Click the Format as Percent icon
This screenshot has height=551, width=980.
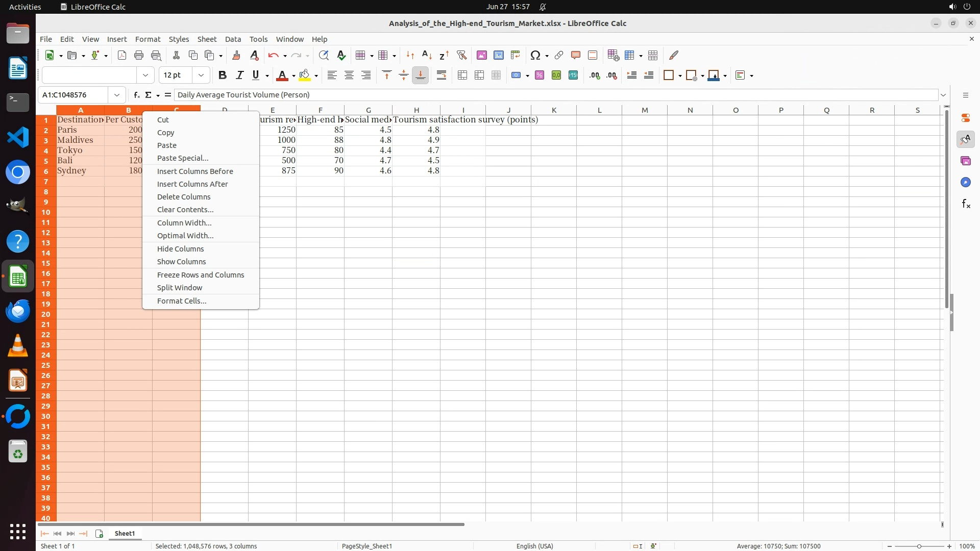point(540,75)
